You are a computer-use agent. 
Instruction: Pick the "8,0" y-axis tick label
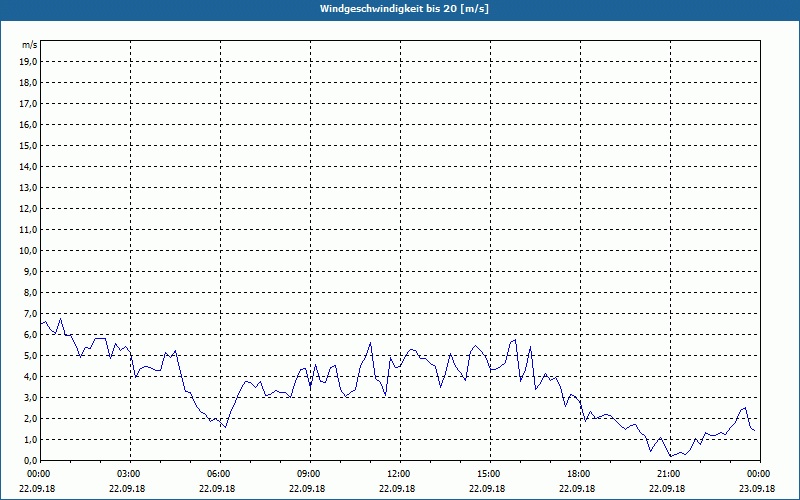pos(30,292)
